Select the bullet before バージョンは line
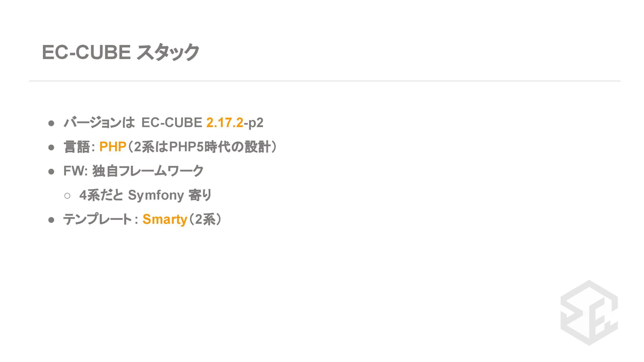 click(51, 123)
